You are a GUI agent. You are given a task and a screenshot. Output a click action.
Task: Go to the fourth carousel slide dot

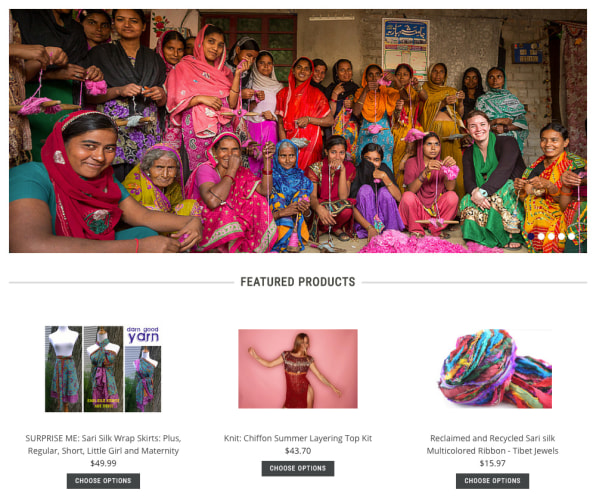click(561, 236)
